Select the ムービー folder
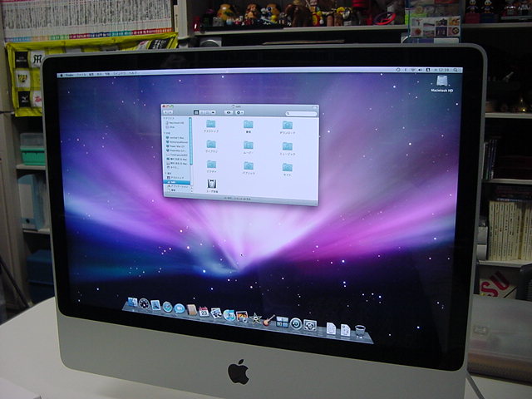 [x=249, y=148]
